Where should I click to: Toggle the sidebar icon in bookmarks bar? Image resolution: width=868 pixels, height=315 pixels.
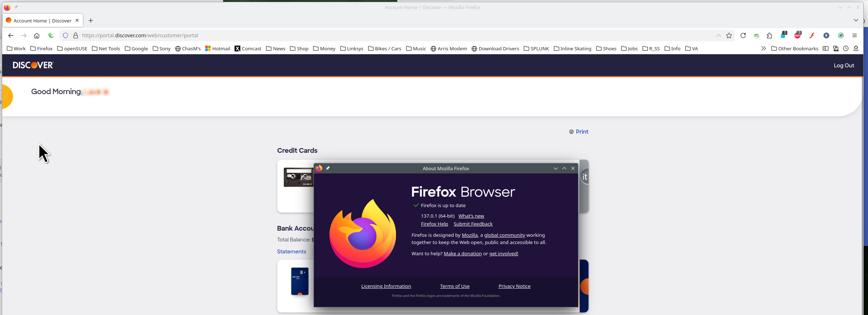click(x=826, y=49)
